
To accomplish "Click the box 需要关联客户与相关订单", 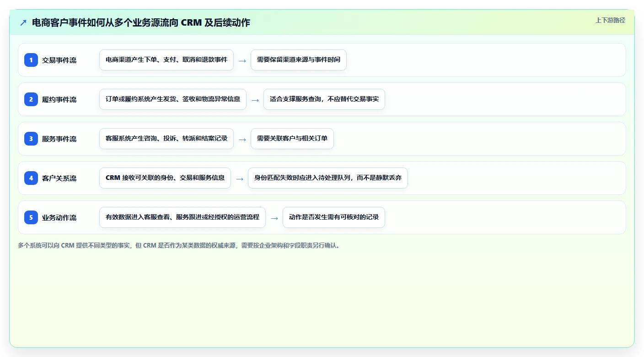I will (x=292, y=139).
